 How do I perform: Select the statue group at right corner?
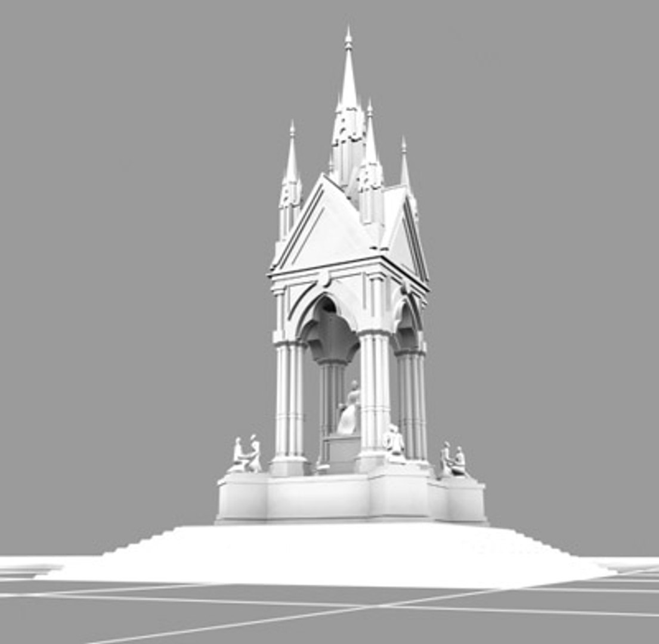click(x=453, y=460)
